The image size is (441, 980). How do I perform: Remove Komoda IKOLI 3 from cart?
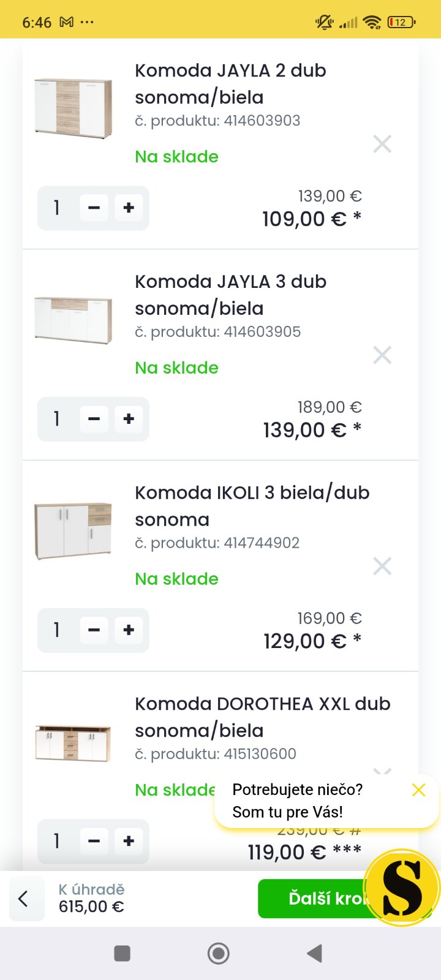382,567
